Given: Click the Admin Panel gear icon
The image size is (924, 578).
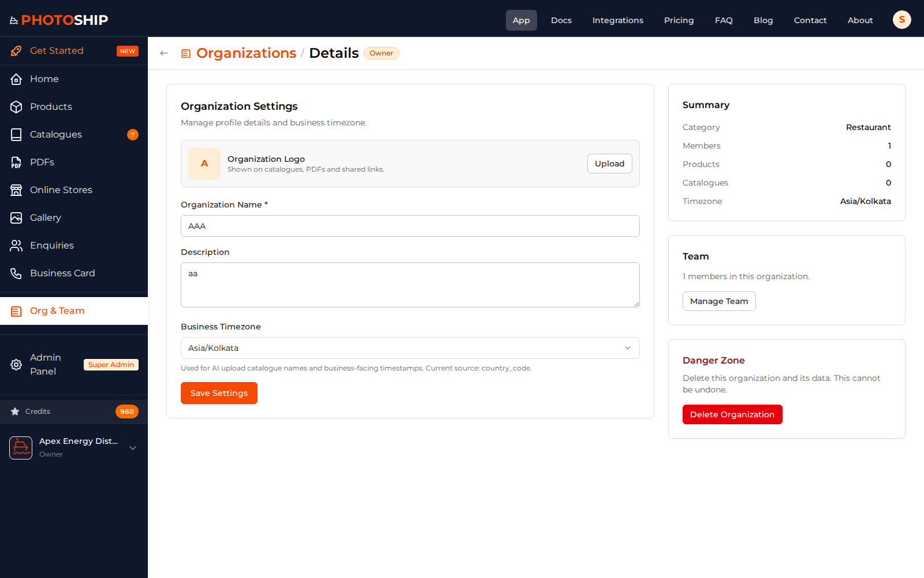Looking at the screenshot, I should pos(16,365).
